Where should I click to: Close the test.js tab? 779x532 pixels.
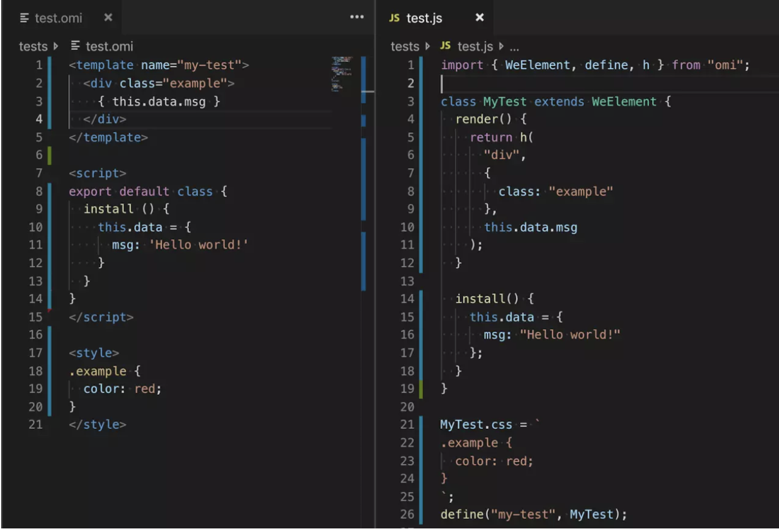[480, 18]
